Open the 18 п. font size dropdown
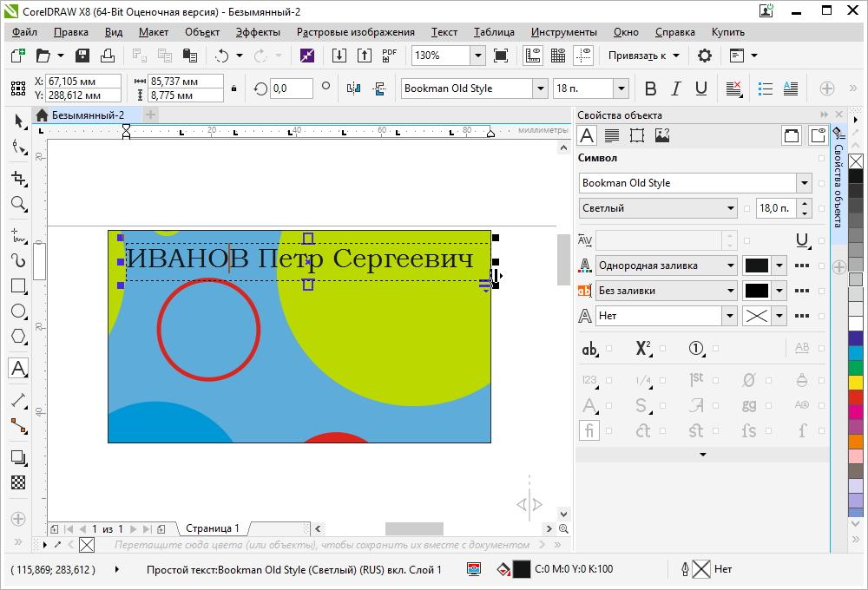 tap(621, 88)
